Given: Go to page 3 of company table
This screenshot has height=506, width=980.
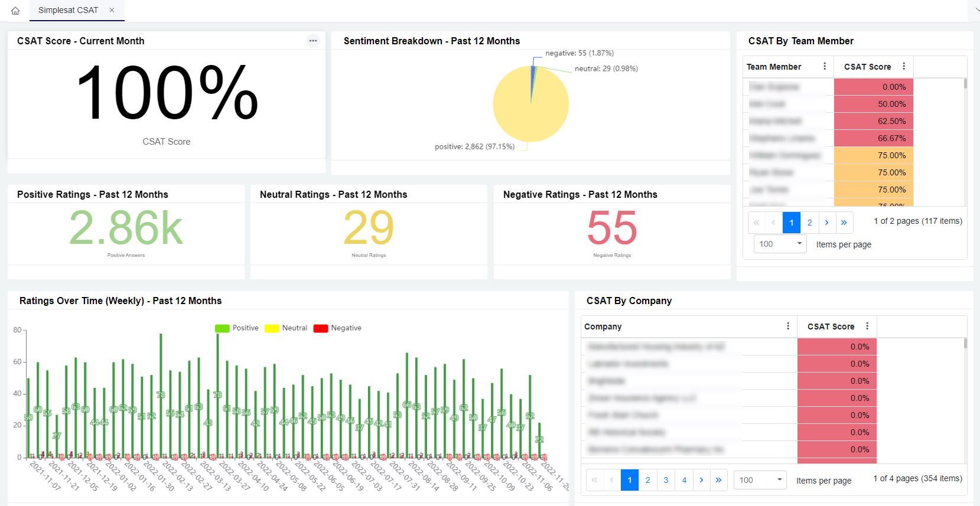Looking at the screenshot, I should coord(666,480).
